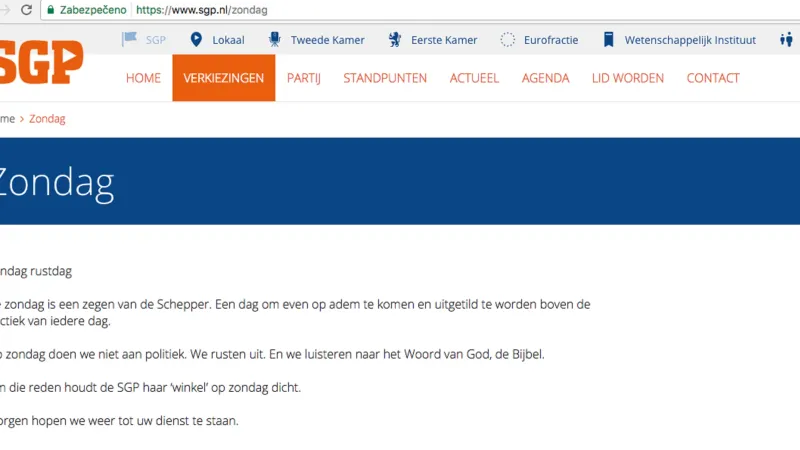
Task: Go to the SGP top bar link
Action: point(156,40)
